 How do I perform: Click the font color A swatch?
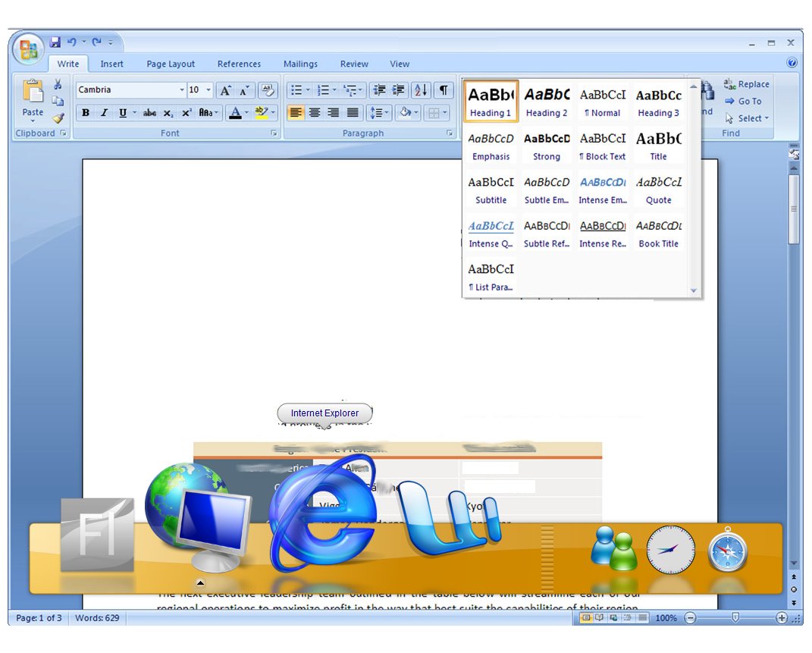point(235,113)
